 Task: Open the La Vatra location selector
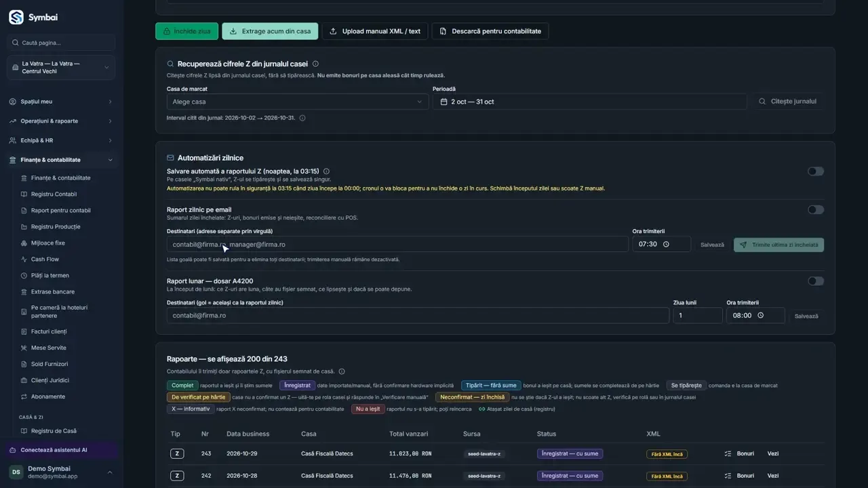[x=61, y=68]
